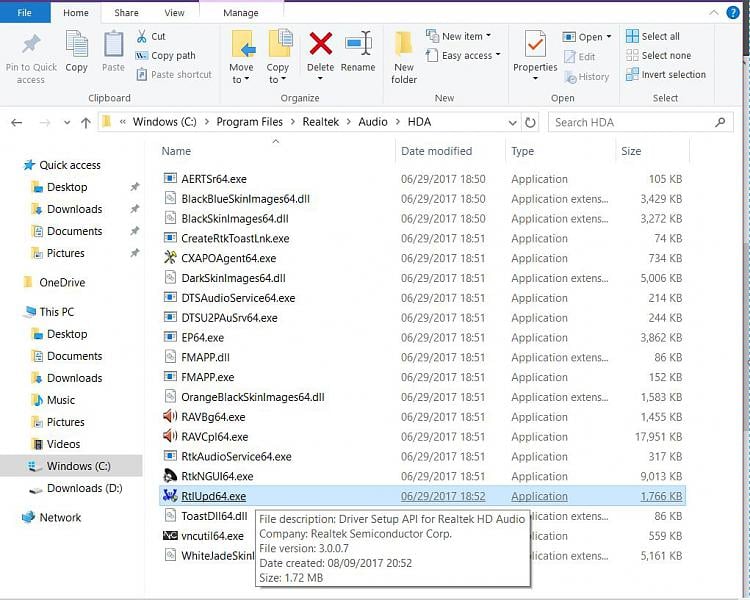Screen dimensions: 750x600
Task: Select OrangeBlackSkinImages64.dll file
Action: coord(244,397)
